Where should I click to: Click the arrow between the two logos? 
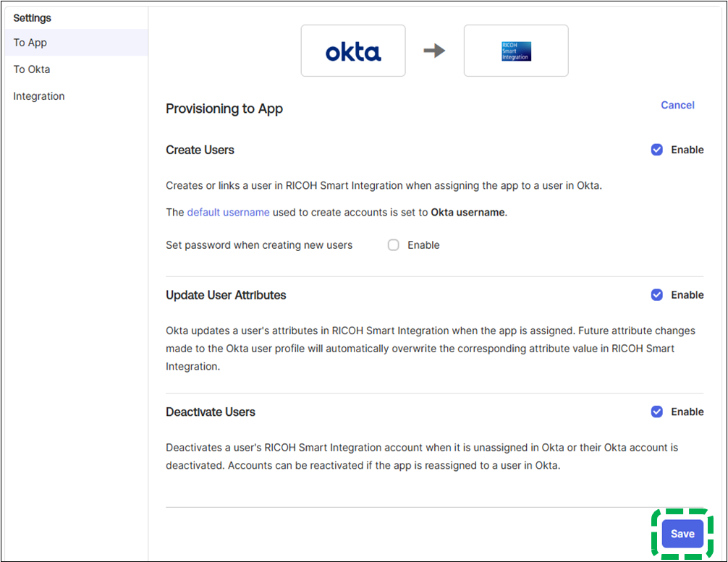(x=434, y=51)
